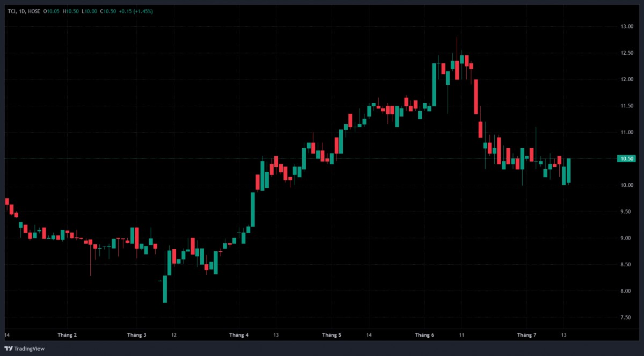Click the last green candle at chart's right

[568, 171]
